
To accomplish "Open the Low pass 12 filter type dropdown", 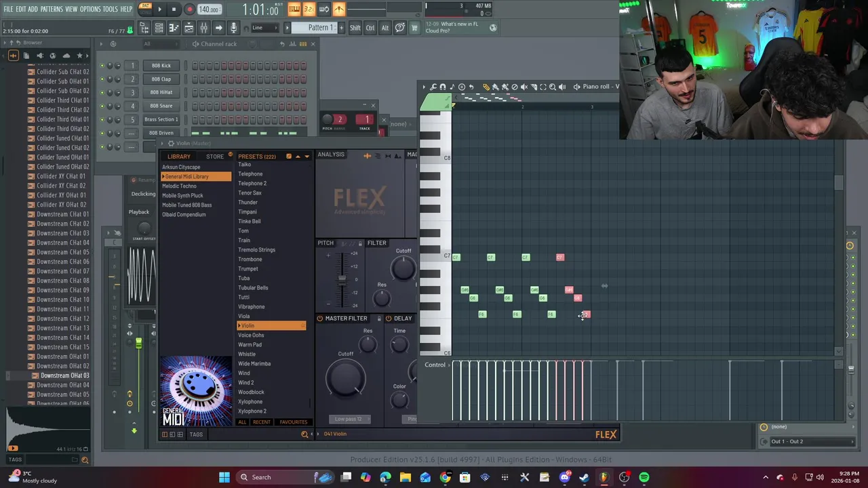I will click(350, 419).
